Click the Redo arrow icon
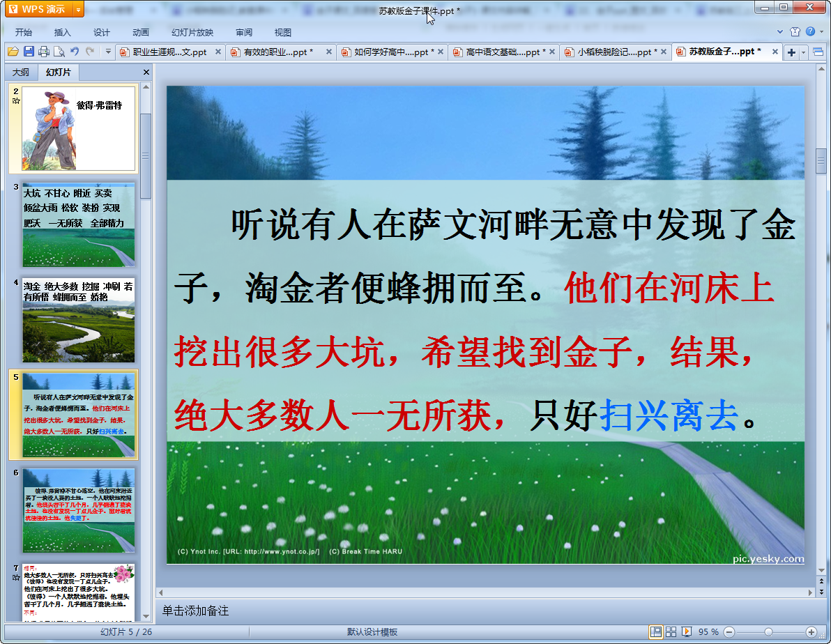Screen dimensions: 831x644 [90, 52]
